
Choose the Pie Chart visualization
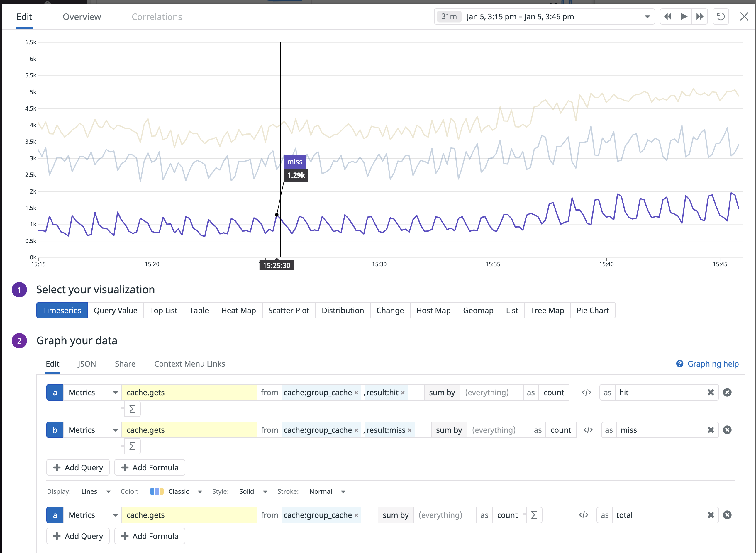coord(593,310)
